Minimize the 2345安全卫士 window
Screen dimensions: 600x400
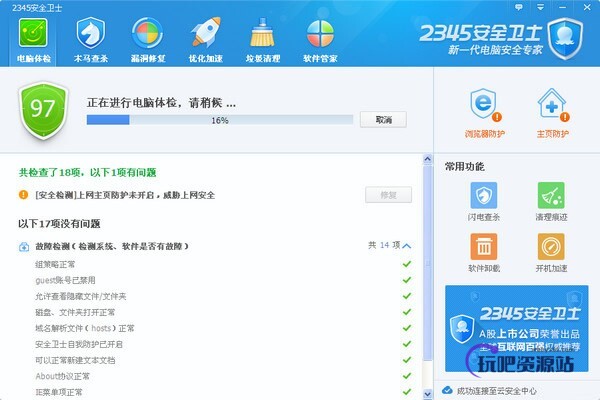pyautogui.click(x=562, y=7)
